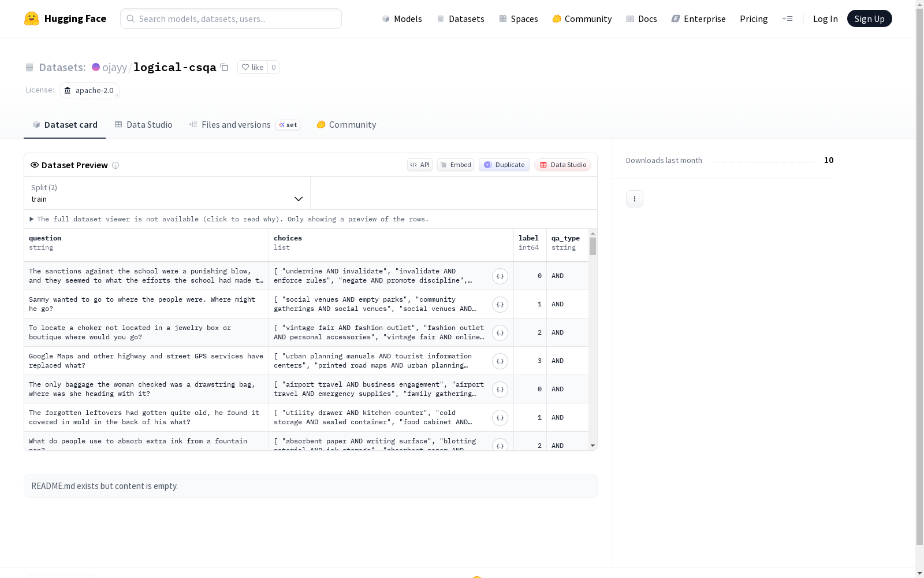The image size is (924, 578).
Task: Switch to the dataset Community tab
Action: point(346,124)
